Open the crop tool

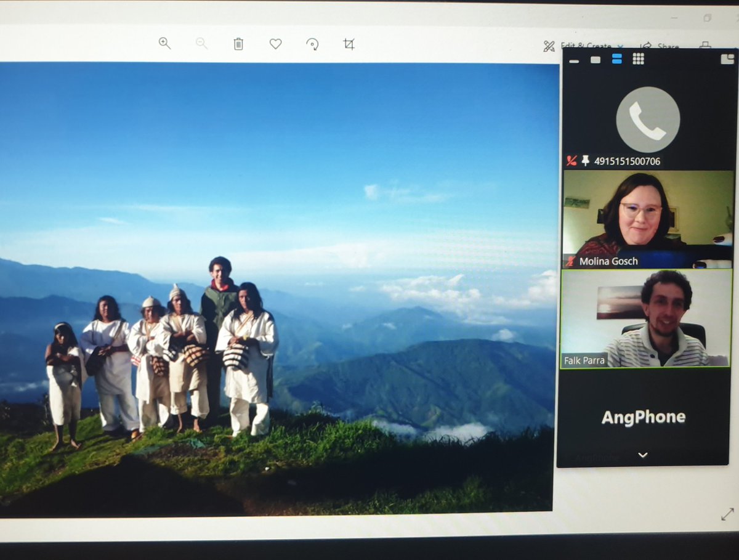pyautogui.click(x=349, y=44)
